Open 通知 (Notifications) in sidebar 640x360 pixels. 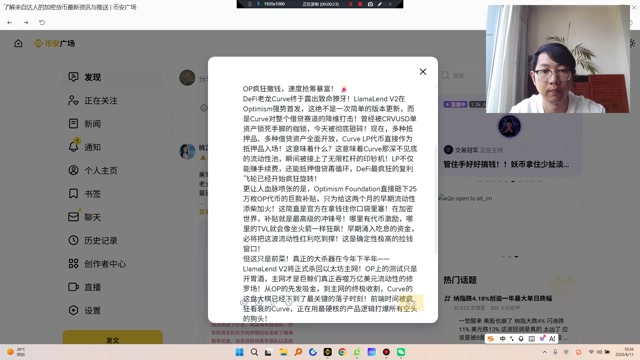click(114, 147)
